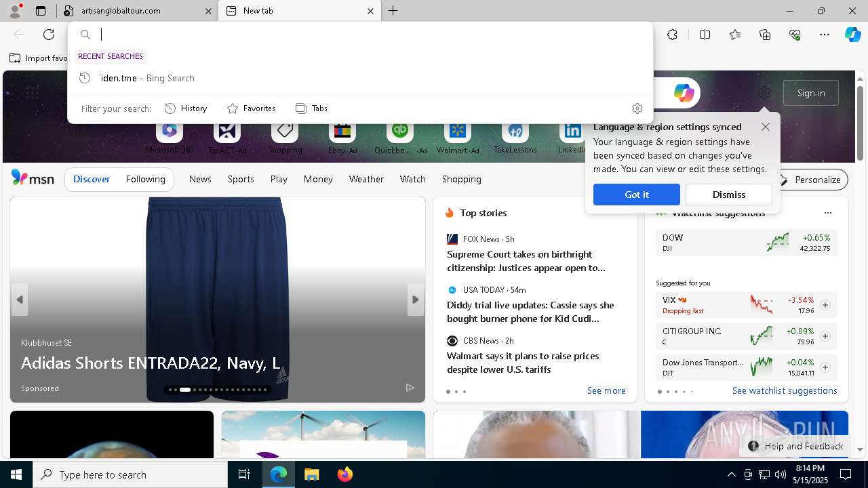Open address bar search settings gear
Viewport: 868px width, 488px height.
[637, 108]
